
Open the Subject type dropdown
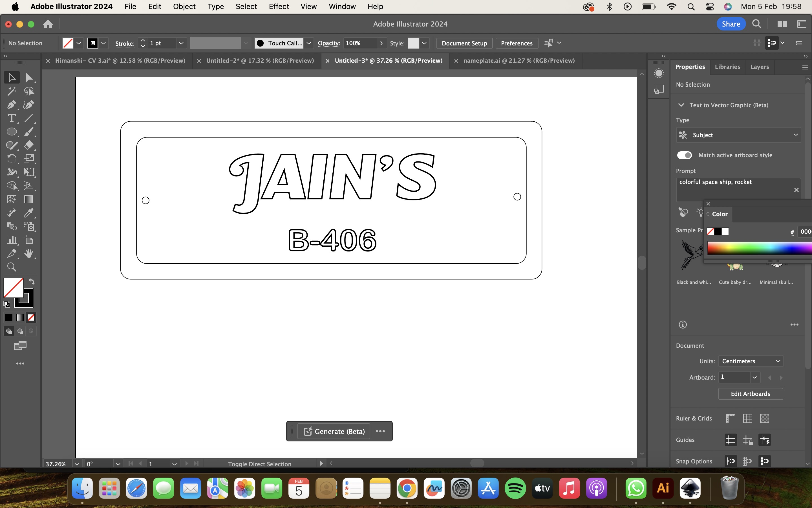[738, 135]
